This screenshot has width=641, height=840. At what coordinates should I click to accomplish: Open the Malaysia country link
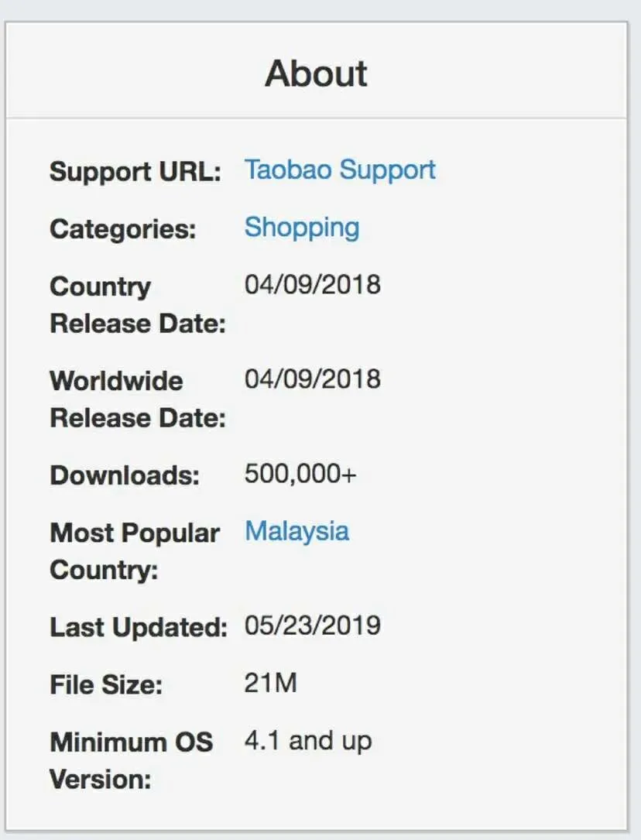[297, 533]
